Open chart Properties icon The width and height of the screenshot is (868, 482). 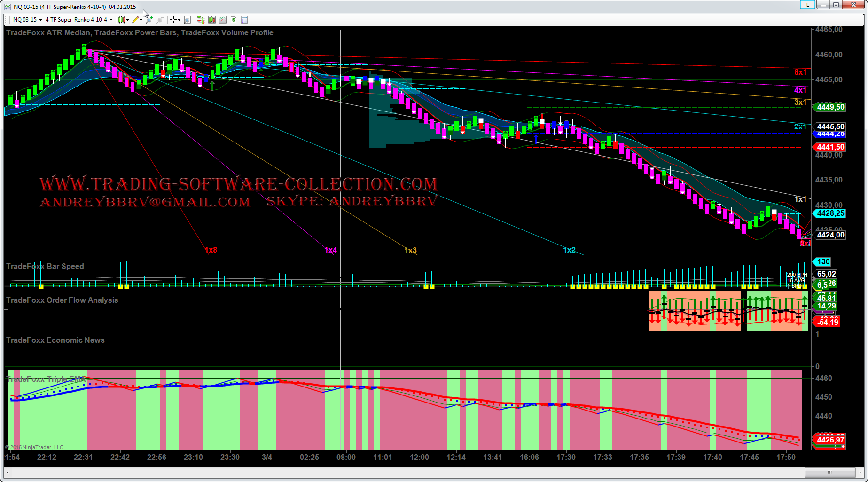(x=244, y=20)
